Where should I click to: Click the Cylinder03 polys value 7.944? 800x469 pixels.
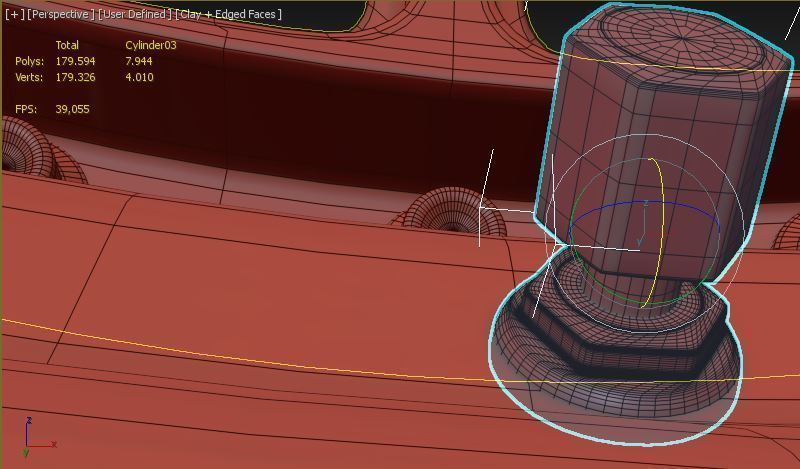(x=139, y=61)
